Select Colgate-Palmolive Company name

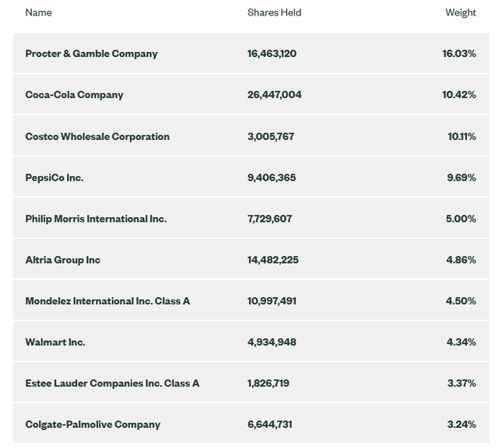coord(93,425)
